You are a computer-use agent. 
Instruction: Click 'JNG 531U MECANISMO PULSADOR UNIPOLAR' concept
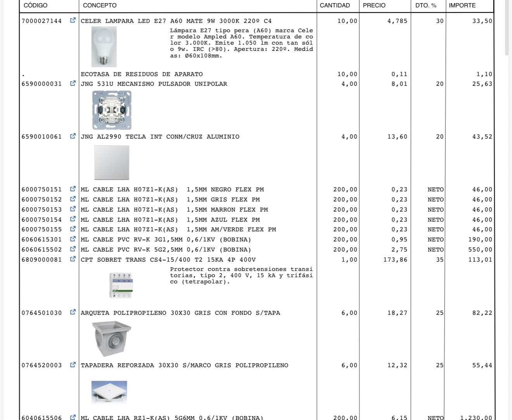pyautogui.click(x=154, y=84)
